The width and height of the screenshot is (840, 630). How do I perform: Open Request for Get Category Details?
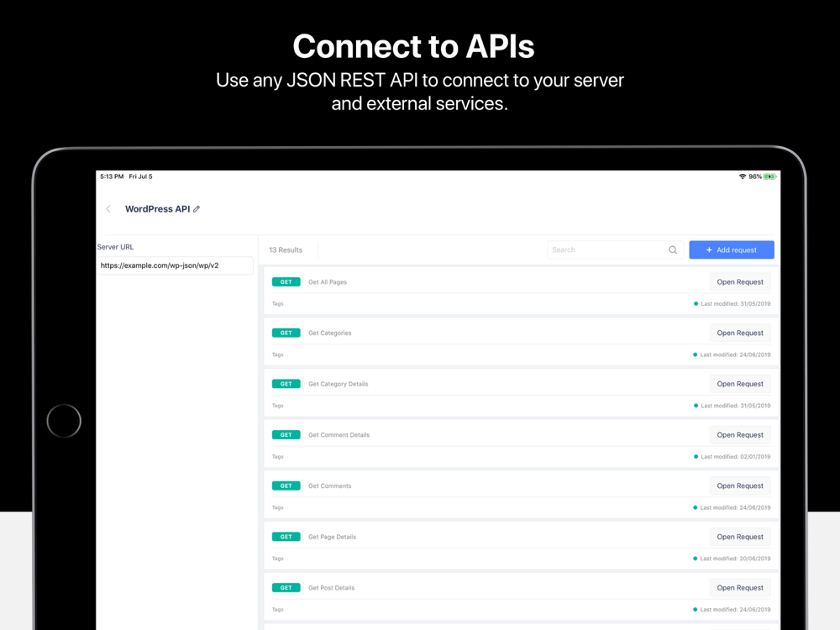point(740,384)
